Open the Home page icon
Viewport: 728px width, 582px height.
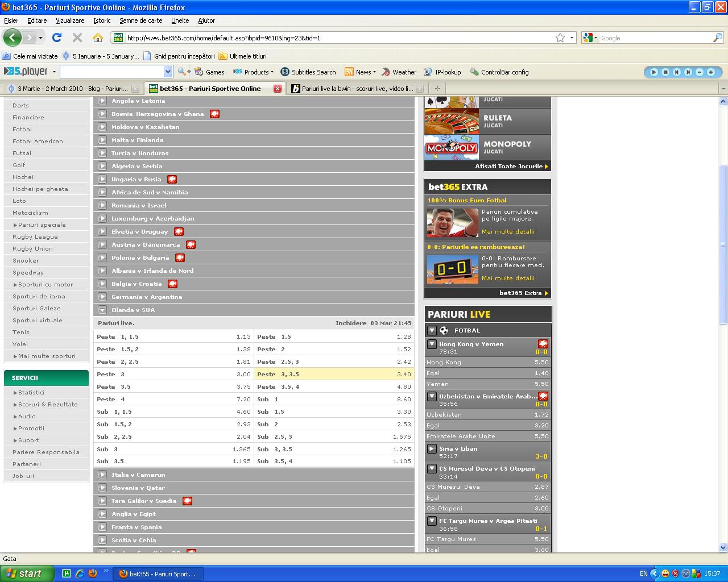coord(98,38)
